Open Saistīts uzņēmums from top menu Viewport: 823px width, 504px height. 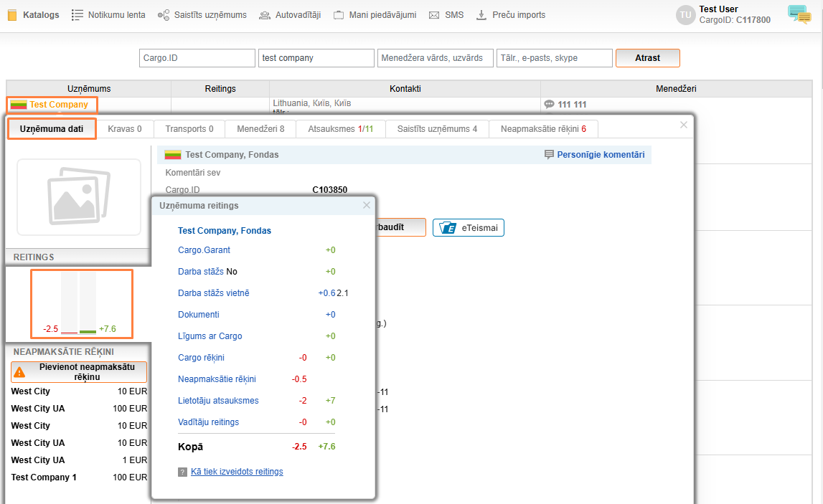(202, 15)
